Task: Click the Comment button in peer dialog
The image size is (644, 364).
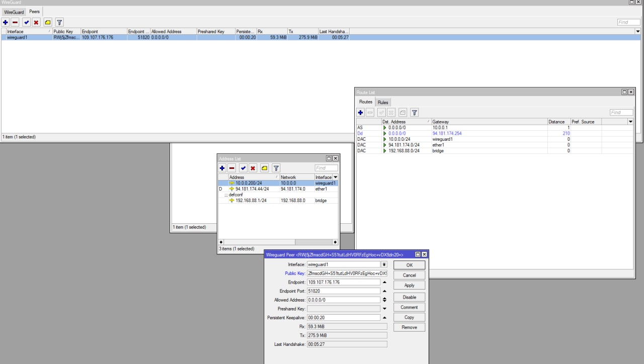Action: point(409,307)
